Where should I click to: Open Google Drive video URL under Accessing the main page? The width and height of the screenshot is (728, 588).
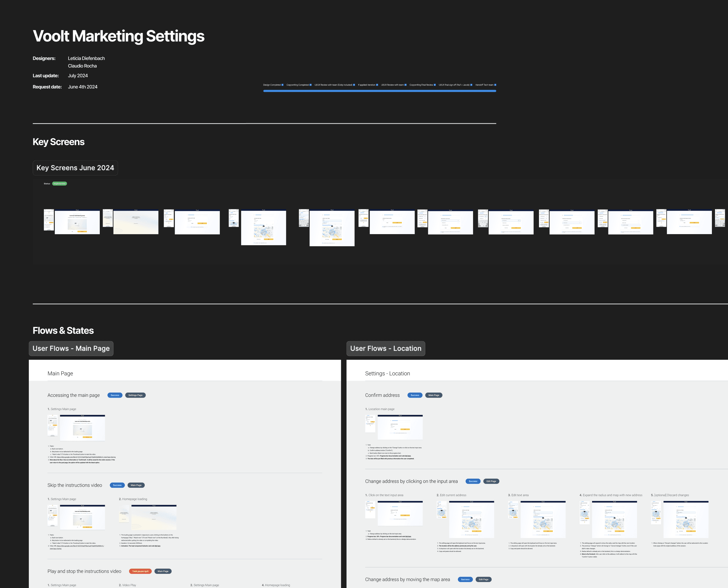(x=86, y=457)
